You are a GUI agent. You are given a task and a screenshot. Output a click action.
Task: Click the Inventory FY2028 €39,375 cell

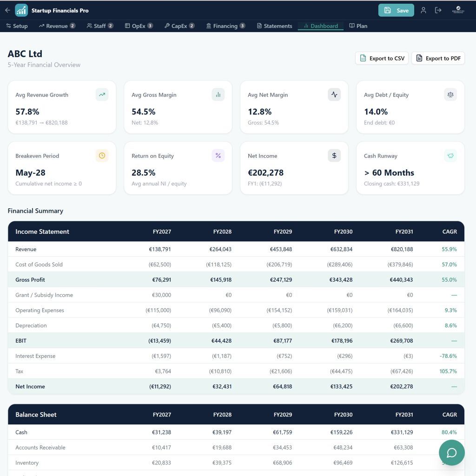222,463
